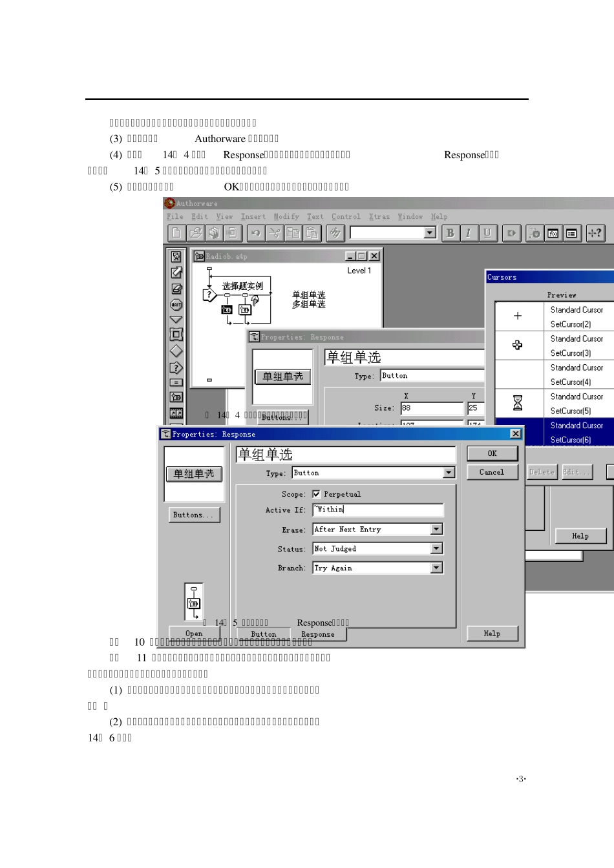The image size is (614, 868).
Task: Click hourglass cursor preview in Cursors window
Action: (x=518, y=403)
